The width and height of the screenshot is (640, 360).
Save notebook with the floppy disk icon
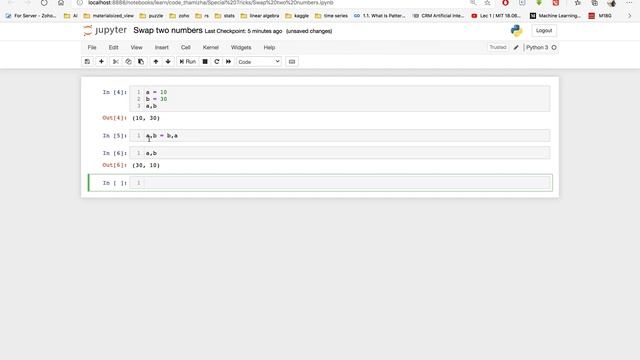click(87, 62)
